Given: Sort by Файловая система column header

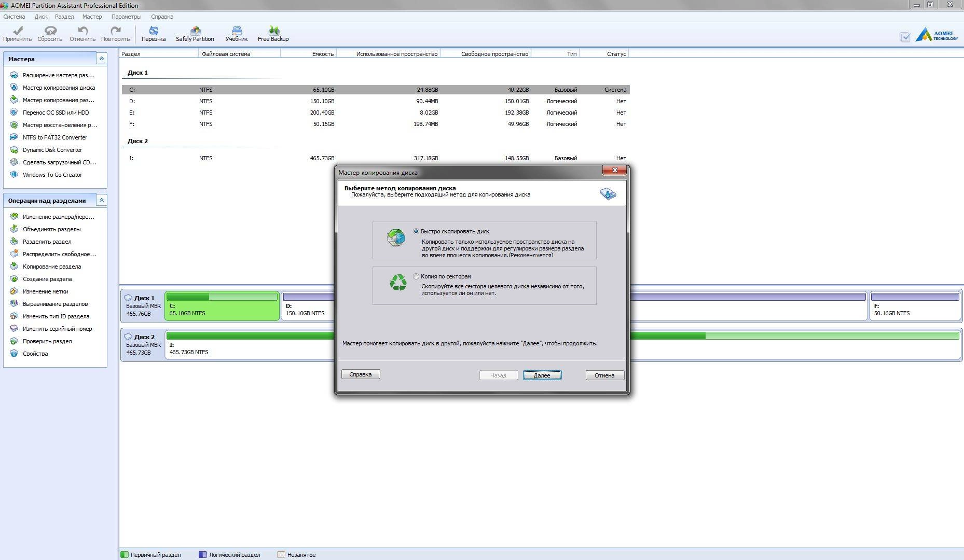Looking at the screenshot, I should pyautogui.click(x=239, y=54).
